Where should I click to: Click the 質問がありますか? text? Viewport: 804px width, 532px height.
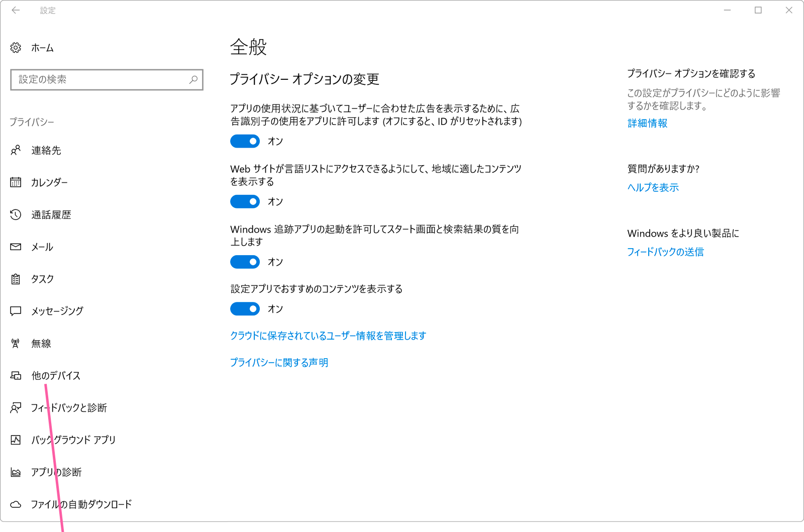(663, 169)
